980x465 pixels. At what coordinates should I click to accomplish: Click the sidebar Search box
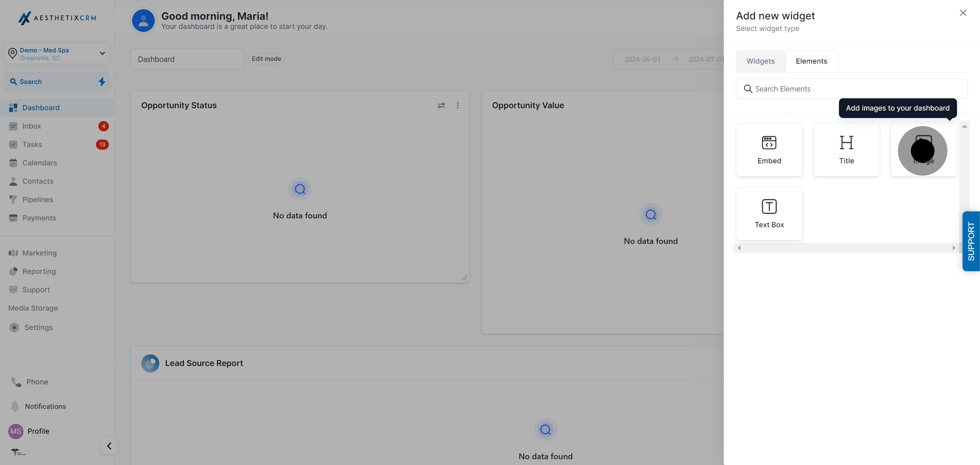(57, 81)
